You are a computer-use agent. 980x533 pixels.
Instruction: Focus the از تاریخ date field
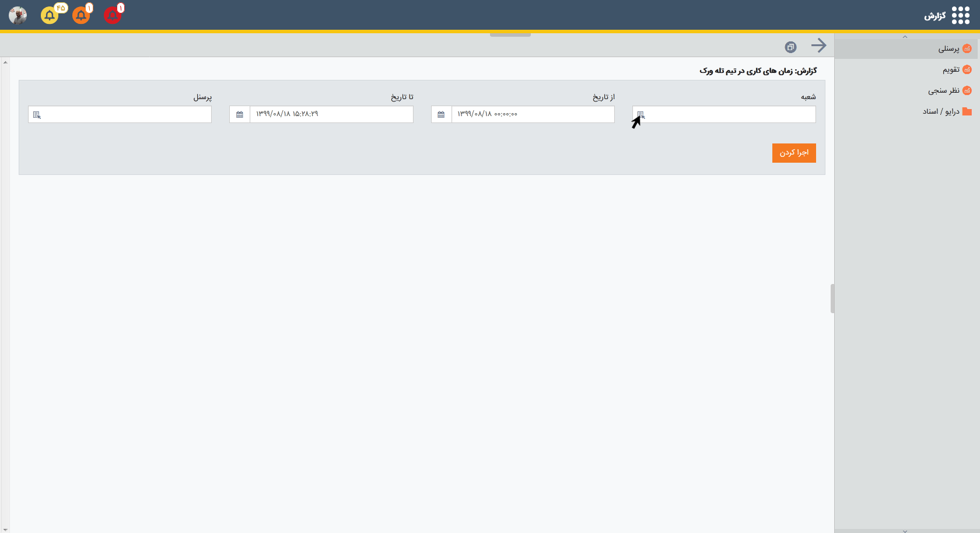coord(533,114)
